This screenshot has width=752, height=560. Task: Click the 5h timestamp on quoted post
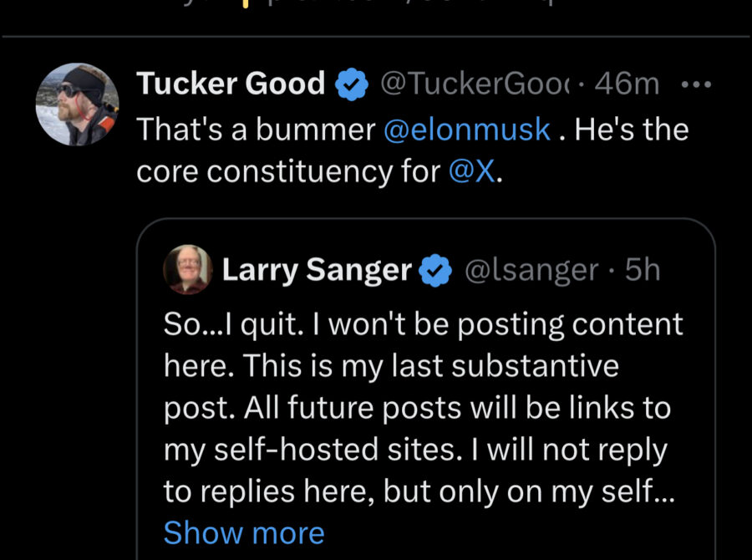tap(643, 271)
